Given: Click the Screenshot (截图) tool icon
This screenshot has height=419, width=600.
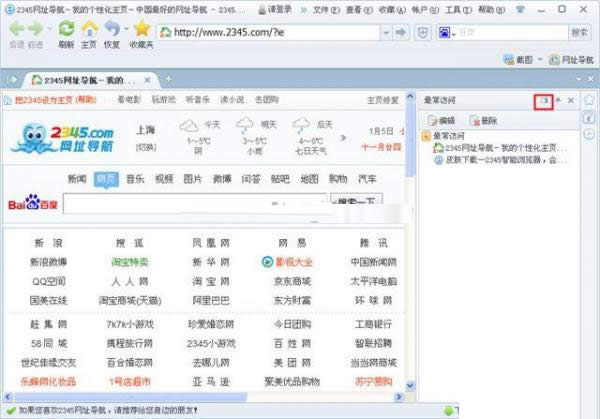Looking at the screenshot, I should (509, 60).
